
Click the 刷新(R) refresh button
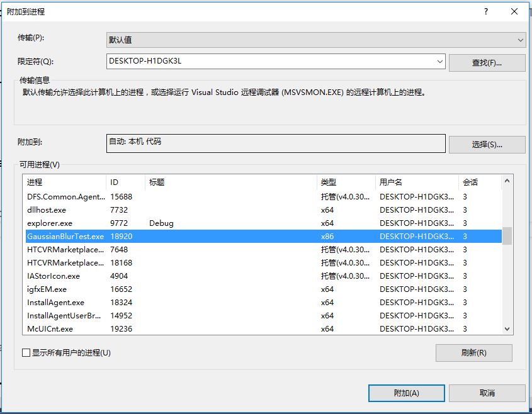[x=473, y=353]
